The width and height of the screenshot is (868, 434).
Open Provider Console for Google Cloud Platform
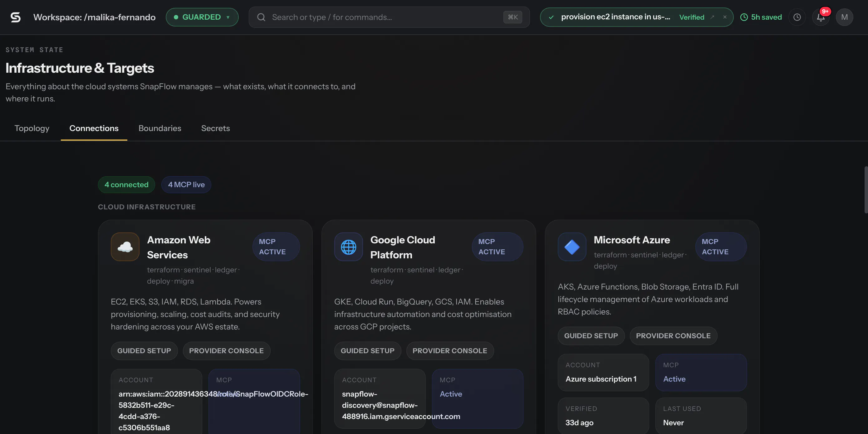pyautogui.click(x=450, y=351)
